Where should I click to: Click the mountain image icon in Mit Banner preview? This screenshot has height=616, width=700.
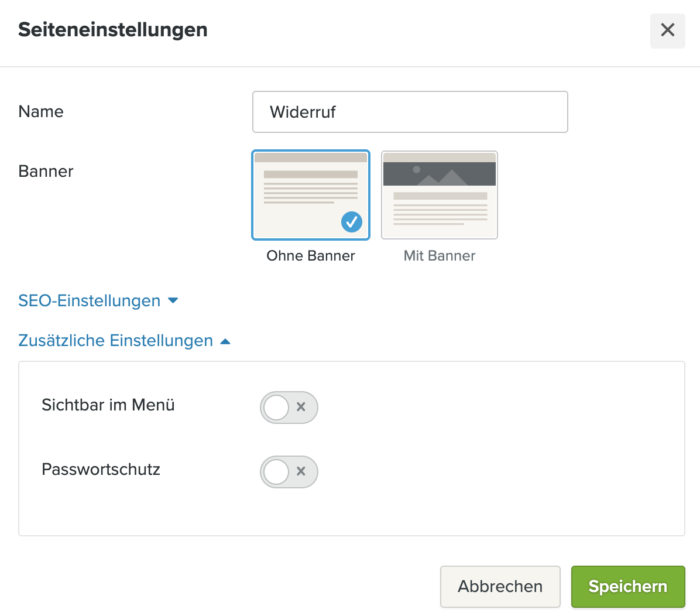coord(440,174)
